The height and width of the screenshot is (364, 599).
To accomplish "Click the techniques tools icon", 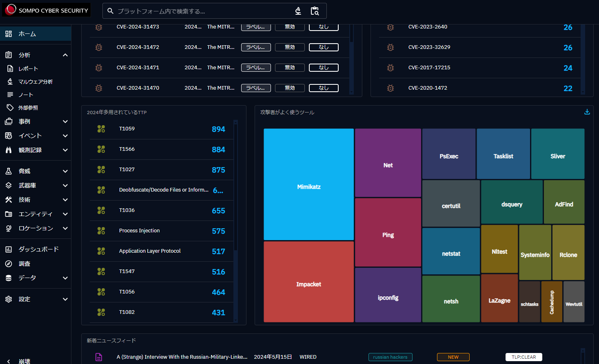I will (x=9, y=200).
